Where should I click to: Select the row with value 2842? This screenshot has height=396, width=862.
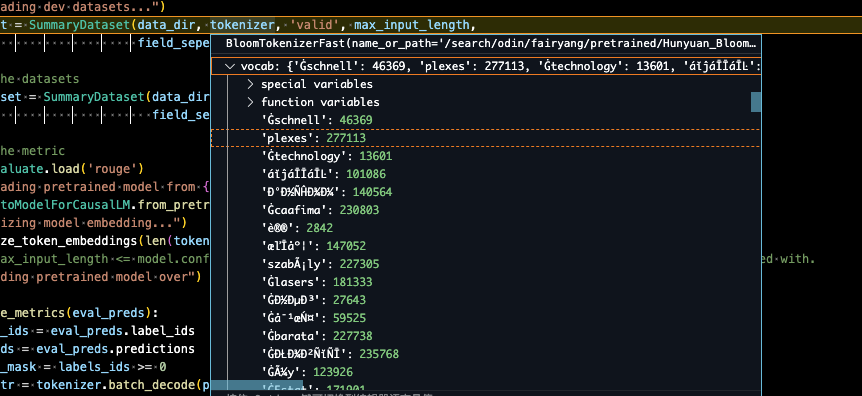486,228
